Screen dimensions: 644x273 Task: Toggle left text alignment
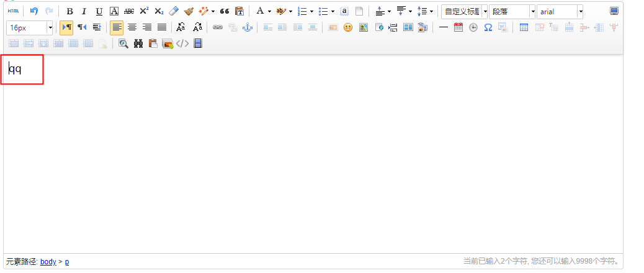117,27
